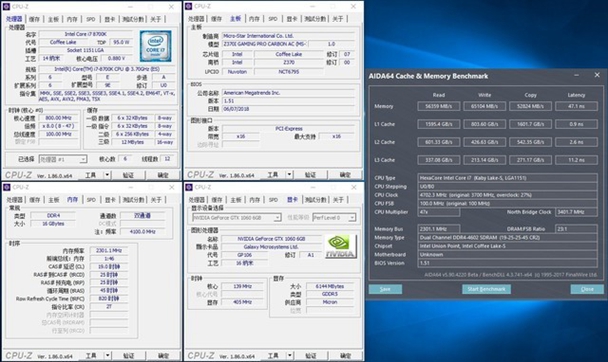Click CPU-Z title icon in memory window
Screen dimensions: 608x362
(7, 187)
